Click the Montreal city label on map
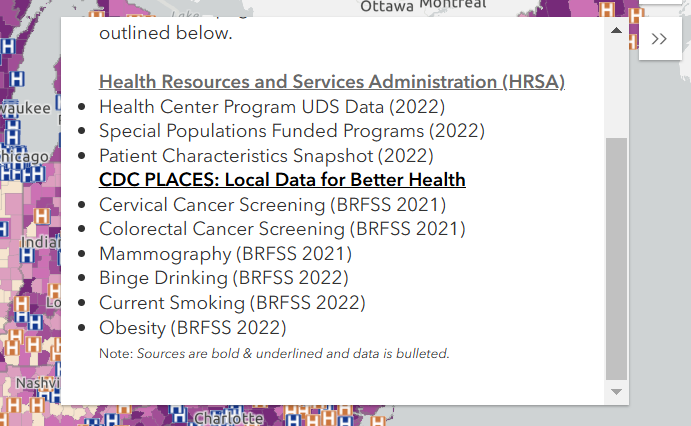 [453, 4]
